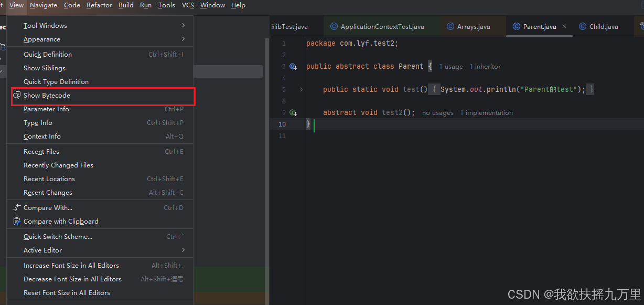
Task: Open the Build menu
Action: 126,5
